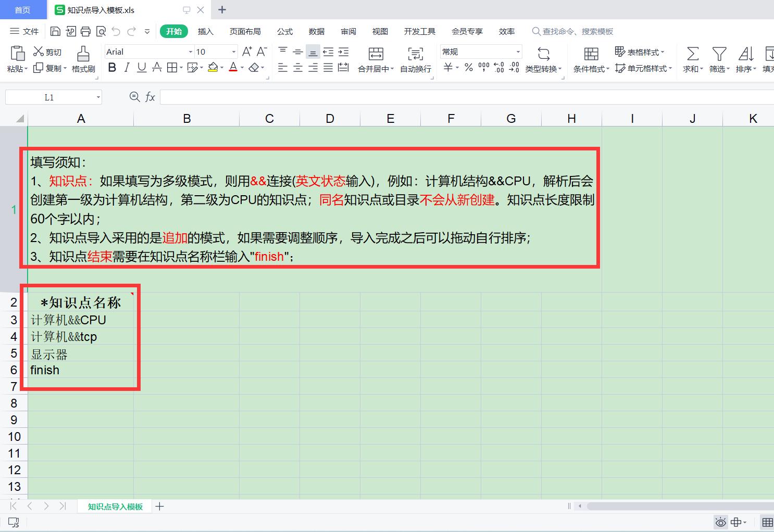Open the Arial font name dropdown
This screenshot has height=532, width=774.
pos(190,52)
